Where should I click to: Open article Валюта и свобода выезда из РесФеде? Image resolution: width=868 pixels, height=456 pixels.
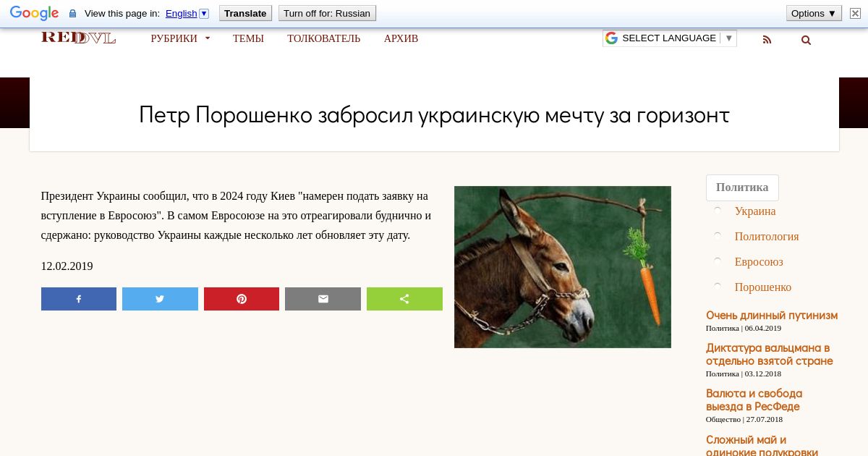click(x=754, y=400)
